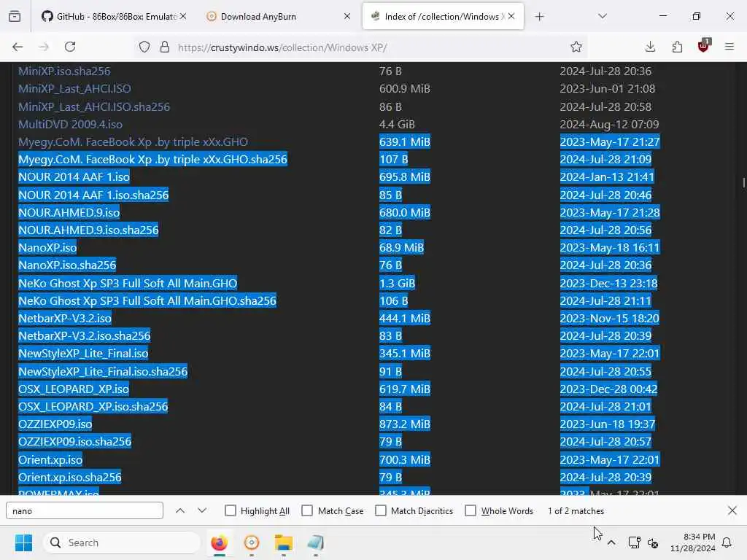Screen dimensions: 747x560
Task: Expand the list all tabs dropdown
Action: pyautogui.click(x=603, y=16)
